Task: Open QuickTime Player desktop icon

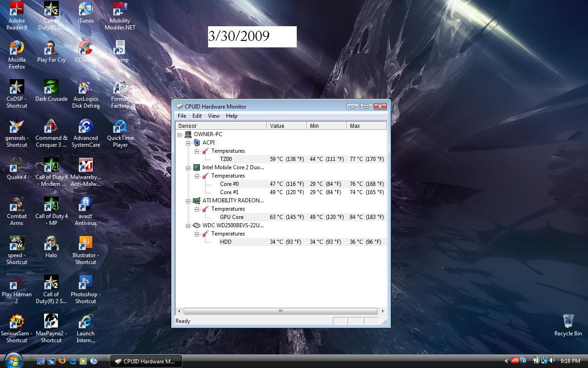Action: coord(120,133)
